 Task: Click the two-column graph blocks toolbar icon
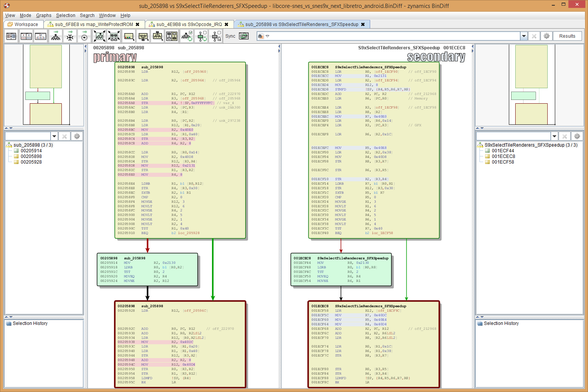(172, 36)
